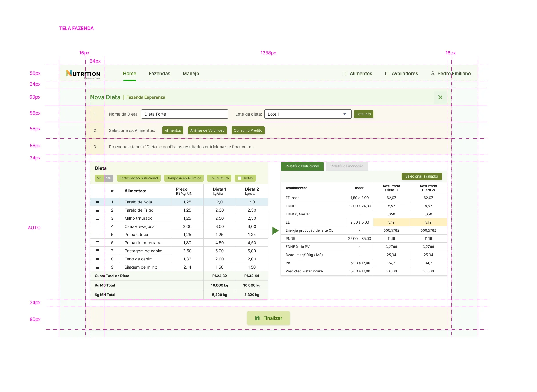Click the Pré-Mistura button

click(219, 178)
